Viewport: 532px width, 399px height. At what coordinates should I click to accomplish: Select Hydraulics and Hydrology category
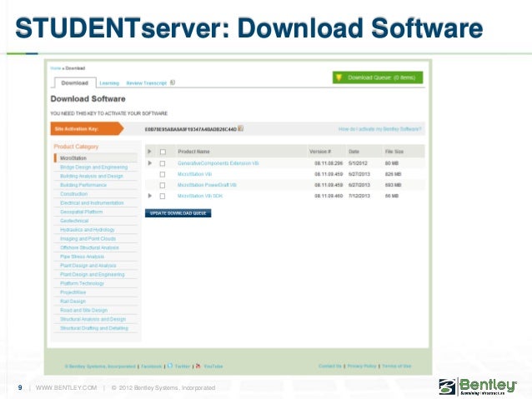click(88, 230)
